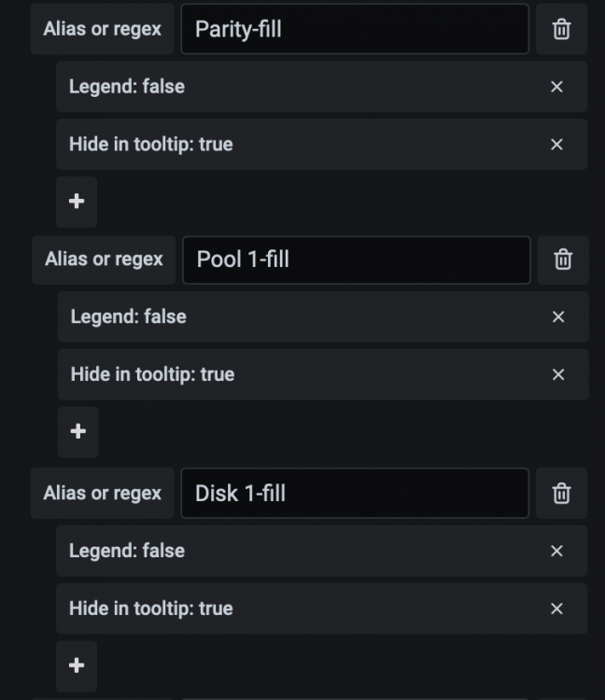Remove Legend: false from Disk 1-fill override
The height and width of the screenshot is (700, 605).
coord(556,551)
